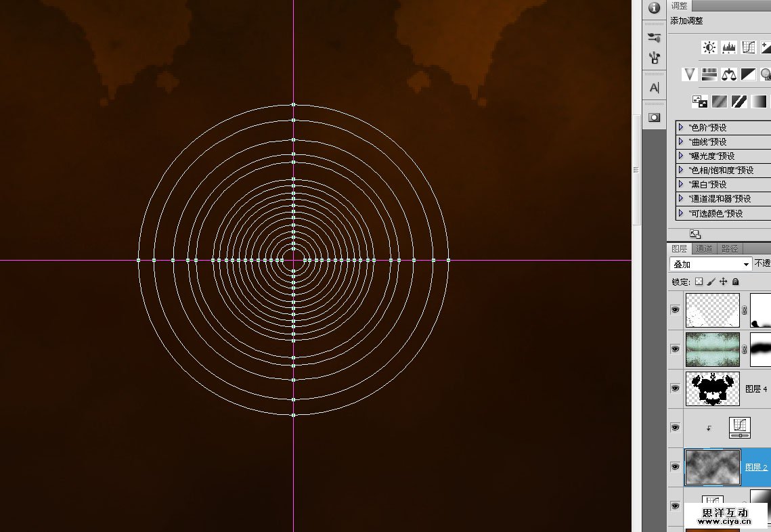Switch to the 通道 tab
This screenshot has width=771, height=532.
704,248
